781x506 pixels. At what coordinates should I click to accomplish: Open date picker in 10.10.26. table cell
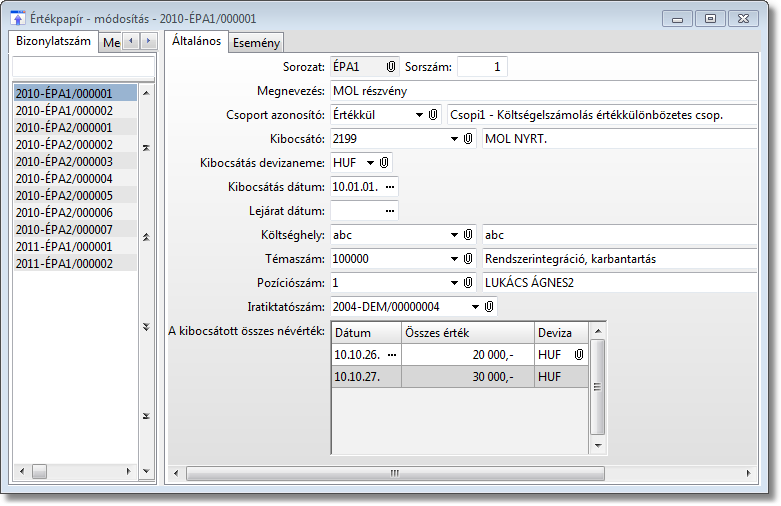(x=392, y=355)
